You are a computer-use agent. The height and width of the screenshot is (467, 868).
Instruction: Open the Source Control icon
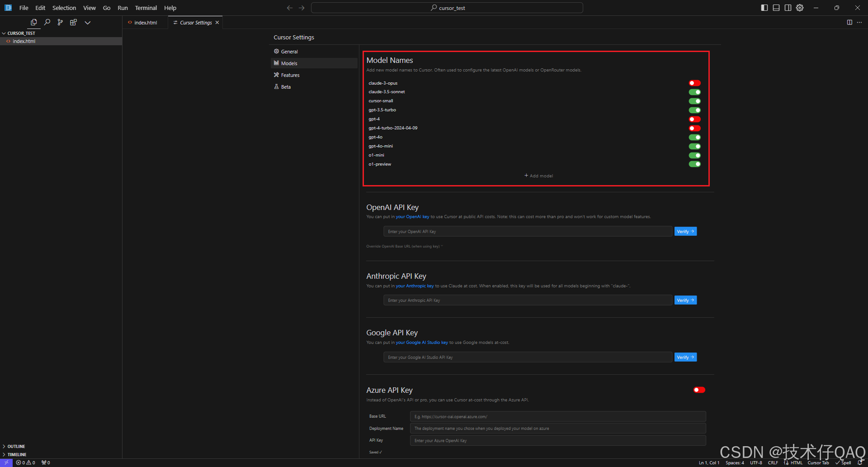(x=60, y=22)
